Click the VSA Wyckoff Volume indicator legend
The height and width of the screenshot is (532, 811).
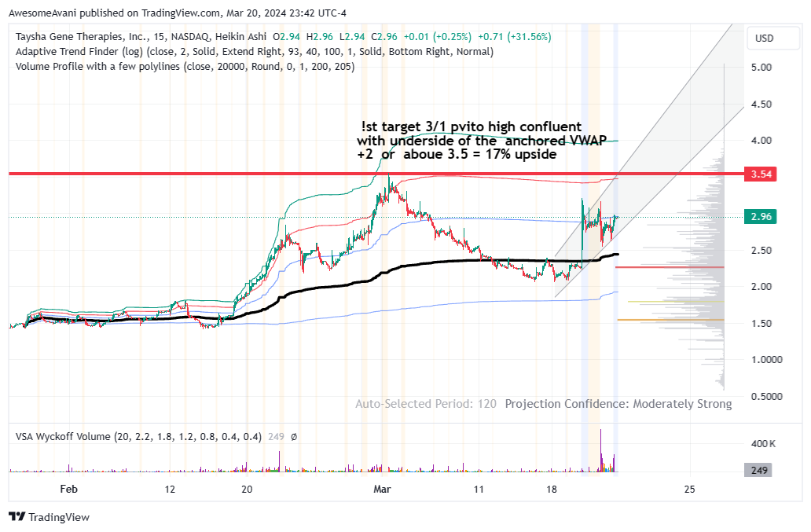138,437
